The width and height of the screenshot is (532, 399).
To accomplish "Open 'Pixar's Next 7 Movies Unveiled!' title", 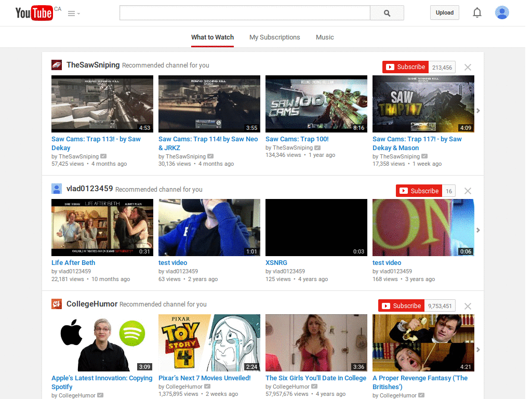I will pos(205,378).
